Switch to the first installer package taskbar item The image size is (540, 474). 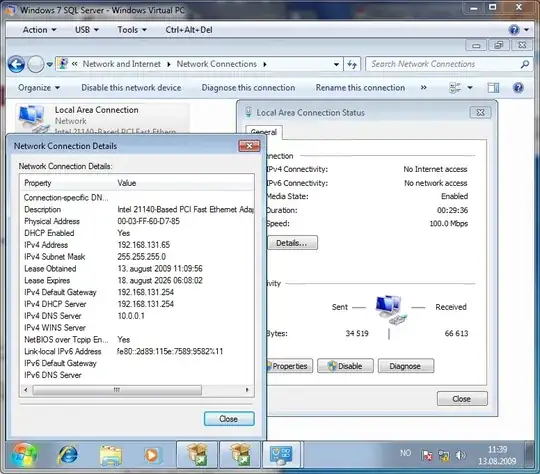click(197, 455)
